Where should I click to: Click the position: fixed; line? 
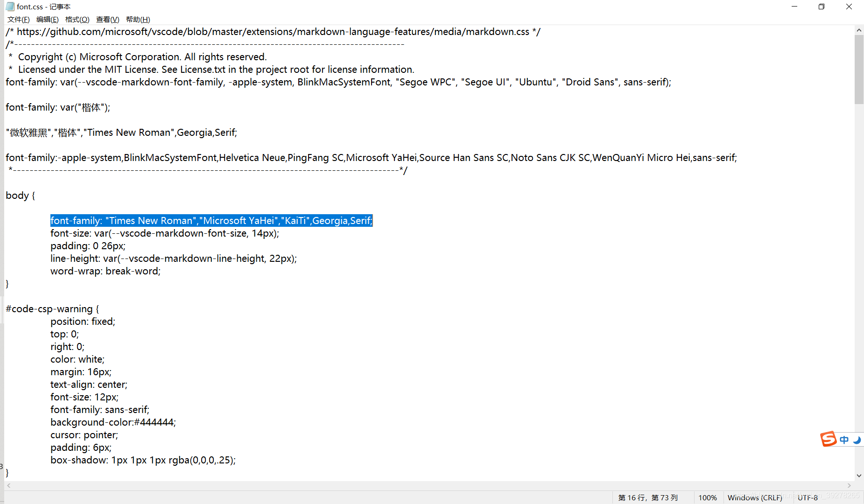pyautogui.click(x=83, y=322)
